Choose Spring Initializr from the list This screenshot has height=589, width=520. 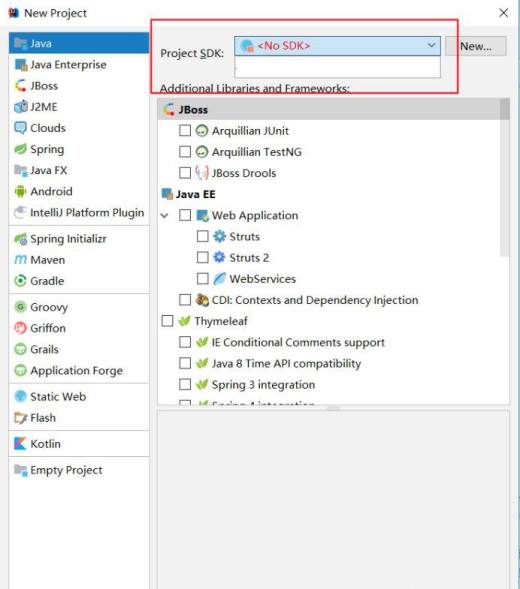point(79,239)
